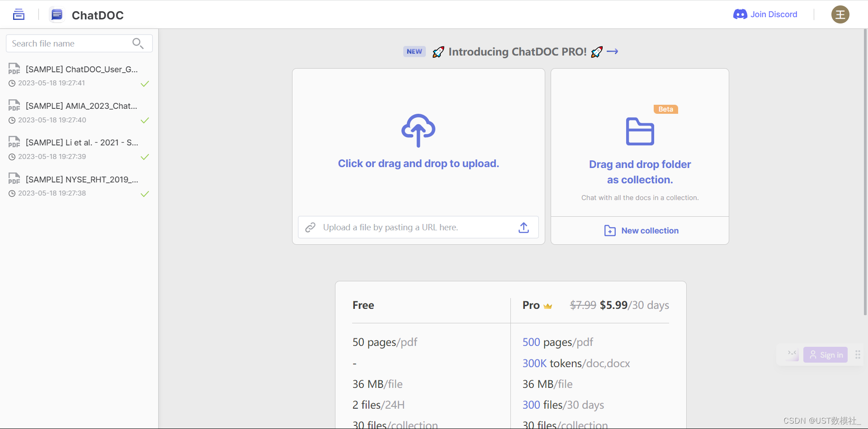Click New collection button
The width and height of the screenshot is (868, 429).
[641, 231]
